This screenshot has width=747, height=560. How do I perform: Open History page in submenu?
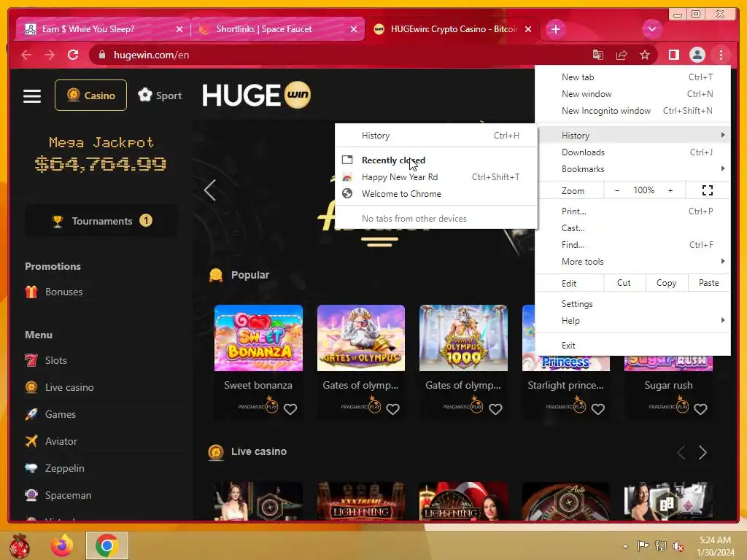[436, 135]
